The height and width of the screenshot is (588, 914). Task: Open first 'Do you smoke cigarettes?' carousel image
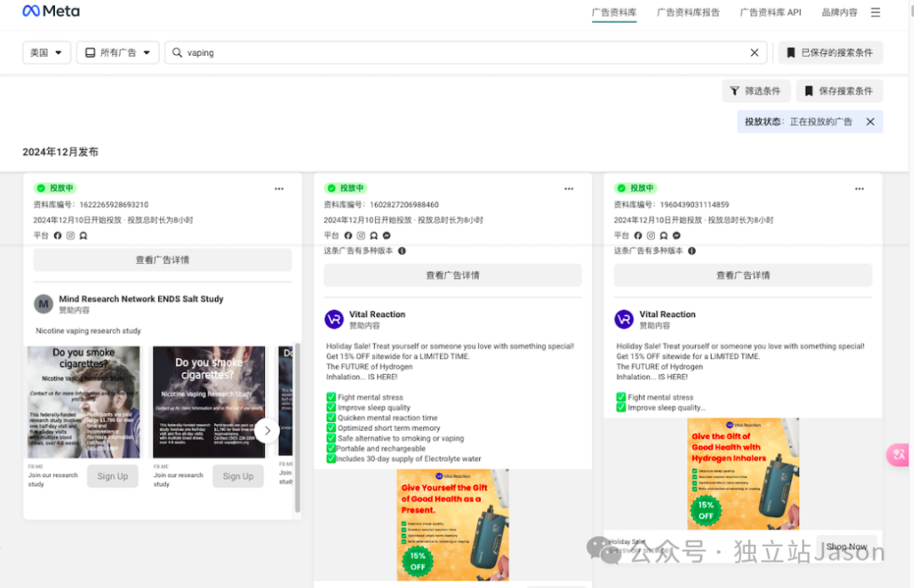coord(84,402)
